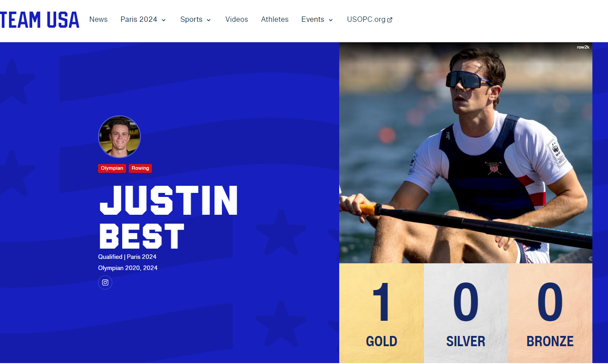Select the Gold medal count tile
This screenshot has width=608, height=364.
[x=382, y=313]
